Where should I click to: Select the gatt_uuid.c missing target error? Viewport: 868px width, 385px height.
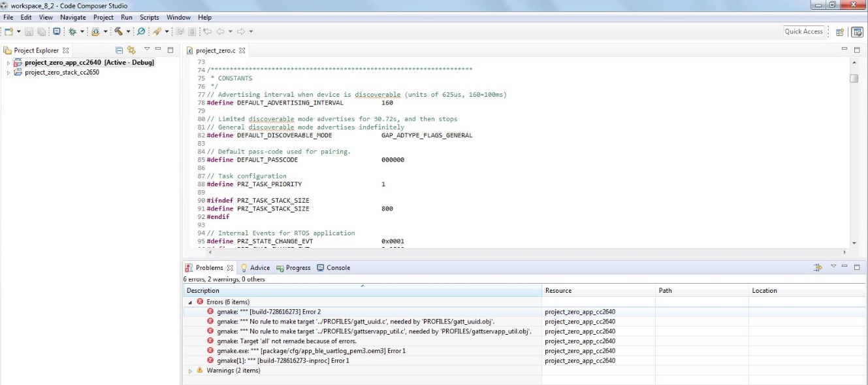(355, 322)
